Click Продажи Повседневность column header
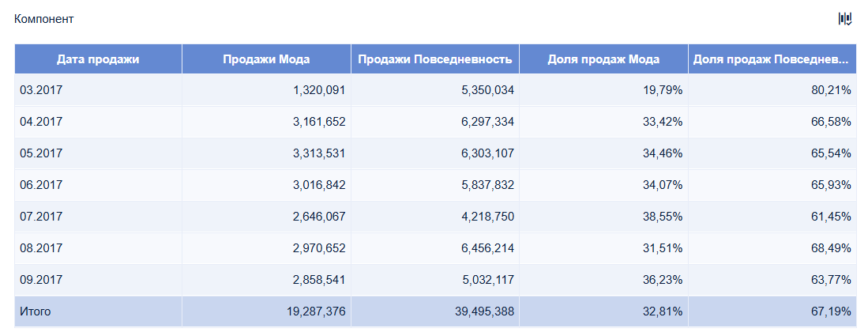This screenshot has height=336, width=868. click(x=435, y=59)
